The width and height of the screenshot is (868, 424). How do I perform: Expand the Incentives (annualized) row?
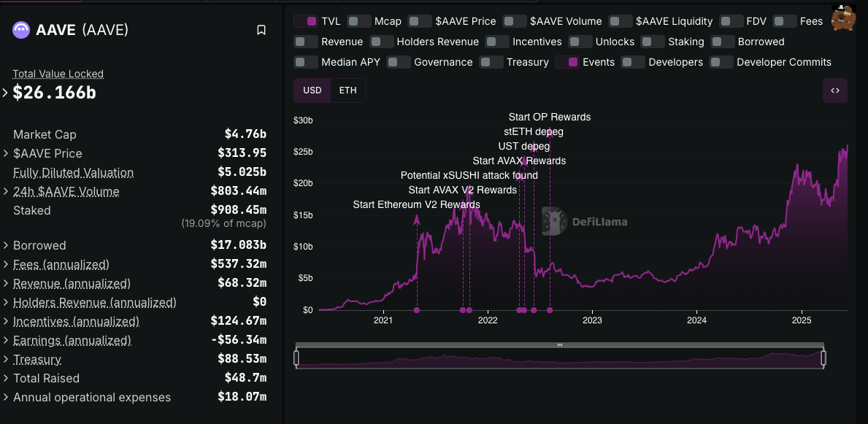click(x=6, y=322)
